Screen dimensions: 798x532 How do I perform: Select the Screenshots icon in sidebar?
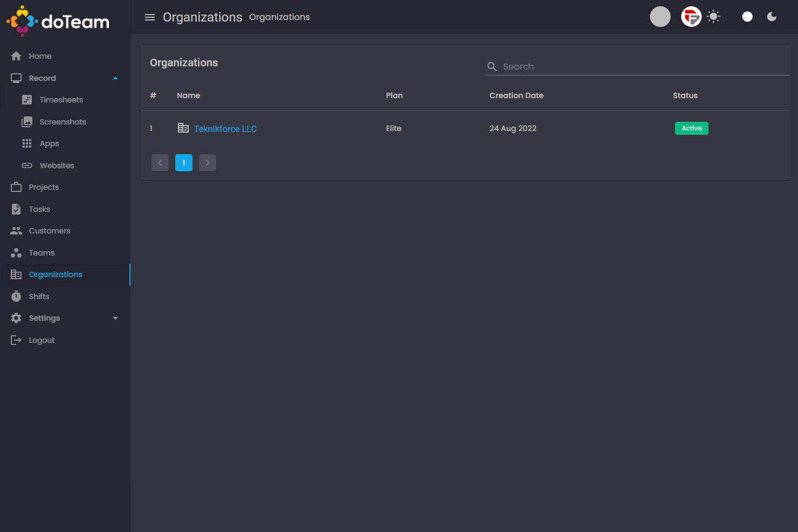(x=27, y=121)
